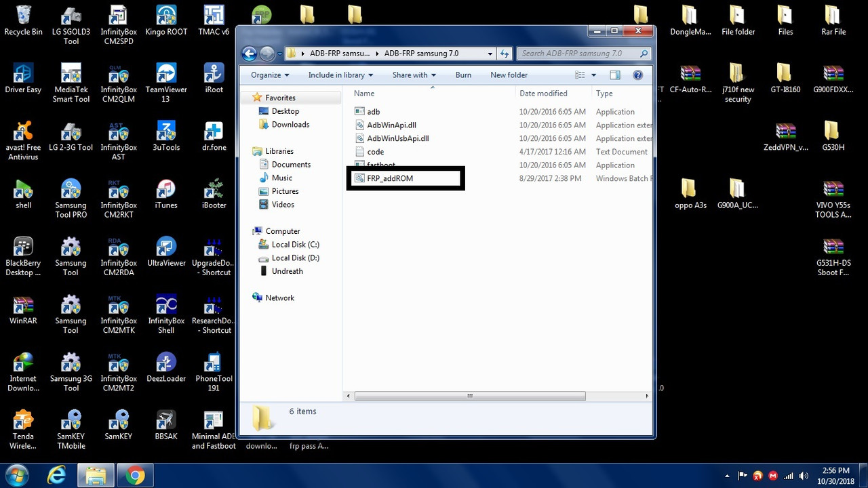Launch Google Chrome from the taskbar
The image size is (868, 488).
pos(134,476)
